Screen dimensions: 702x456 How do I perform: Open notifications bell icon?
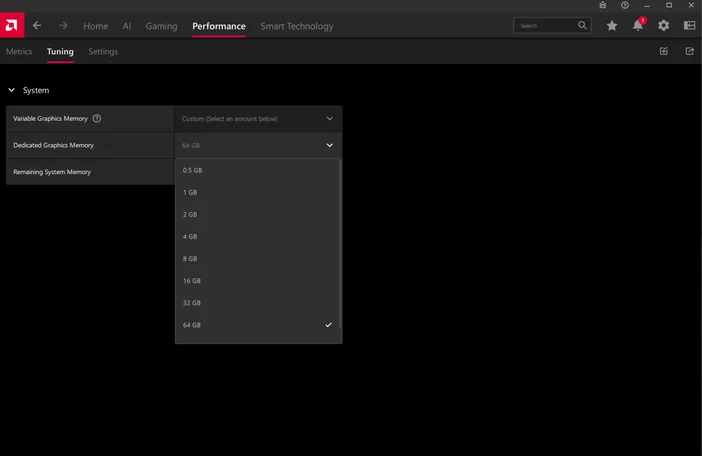pyautogui.click(x=638, y=25)
